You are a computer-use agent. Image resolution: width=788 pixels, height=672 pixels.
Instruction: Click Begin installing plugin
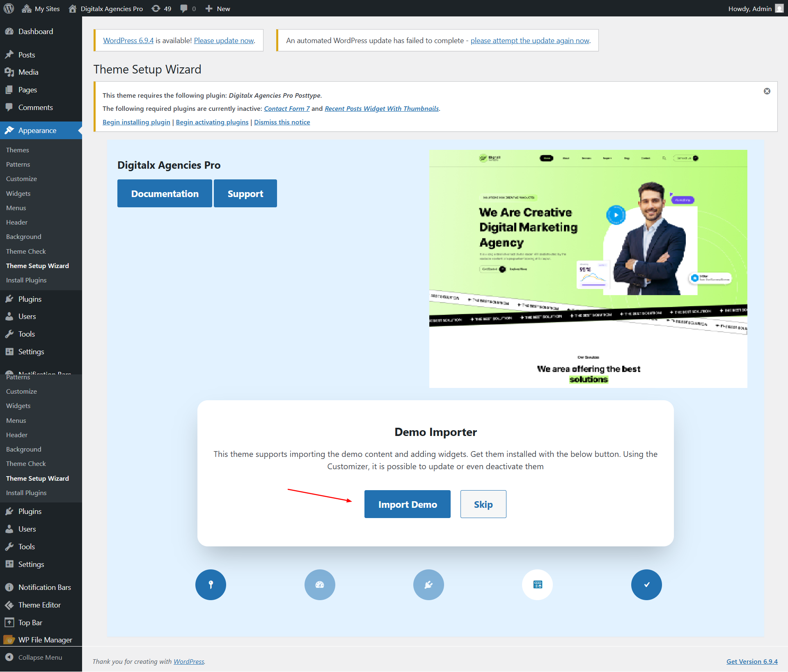tap(136, 122)
